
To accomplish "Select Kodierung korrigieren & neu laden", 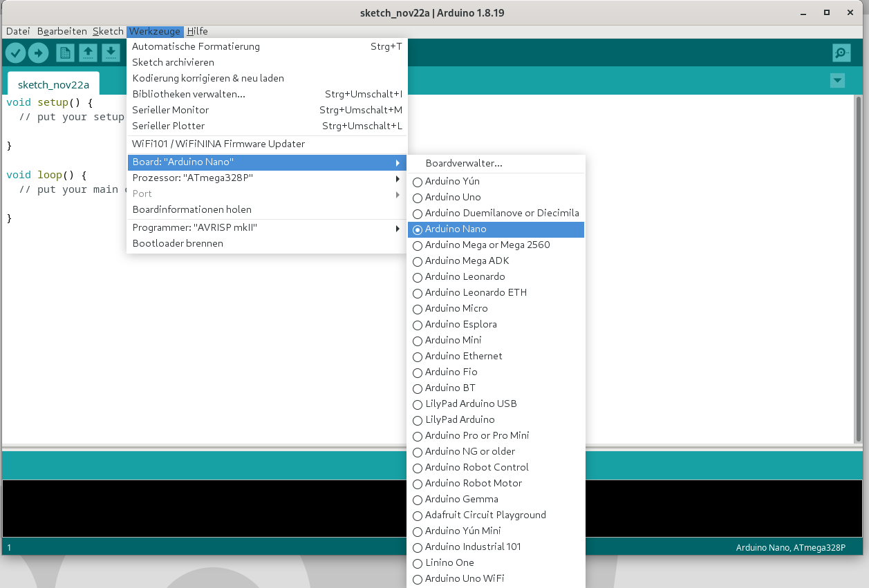I will point(267,78).
